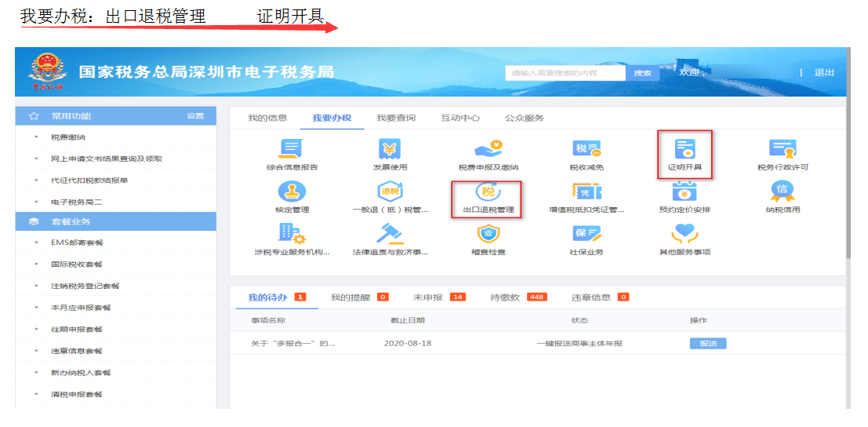
Task: Open the 证明开具 icon
Action: tap(685, 149)
